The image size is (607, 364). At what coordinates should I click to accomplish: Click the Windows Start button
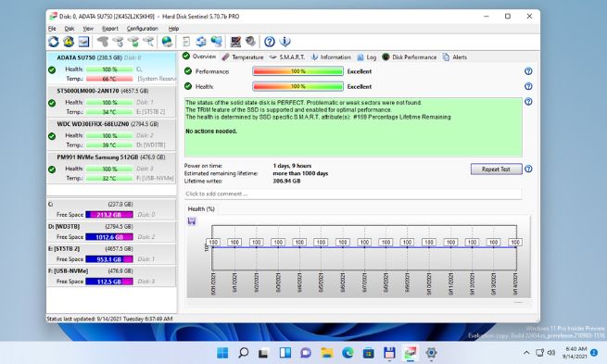[x=222, y=352]
